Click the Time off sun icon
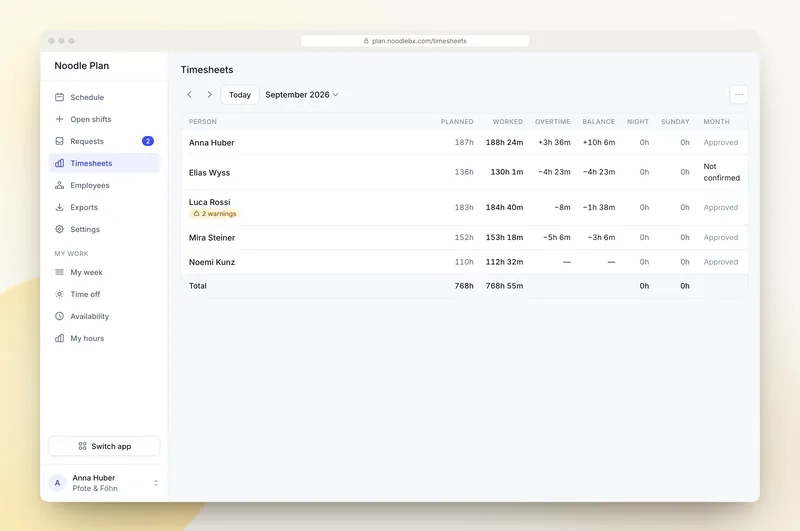Viewport: 800px width, 531px height. [59, 294]
